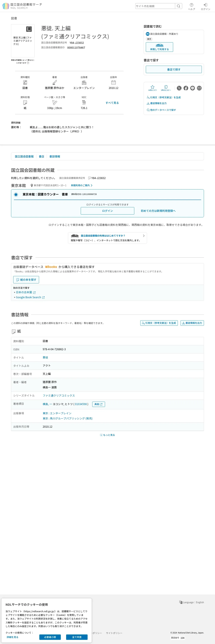Viewport: 215px width, 644px height.
Task: Click 初めての方は新規利用登録へ link
Action: (158, 211)
